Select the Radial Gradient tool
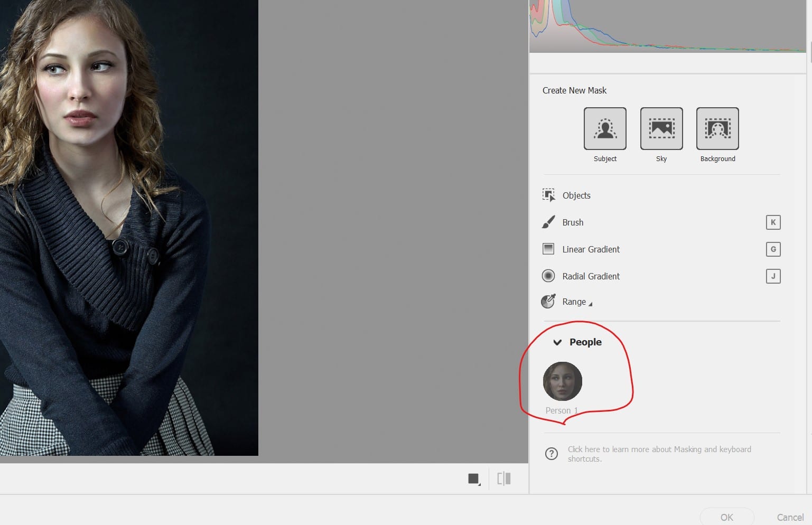812x525 pixels. pyautogui.click(x=591, y=276)
